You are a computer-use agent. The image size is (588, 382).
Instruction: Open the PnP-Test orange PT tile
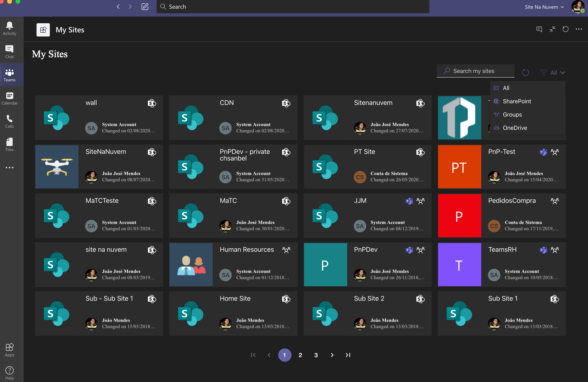[459, 167]
